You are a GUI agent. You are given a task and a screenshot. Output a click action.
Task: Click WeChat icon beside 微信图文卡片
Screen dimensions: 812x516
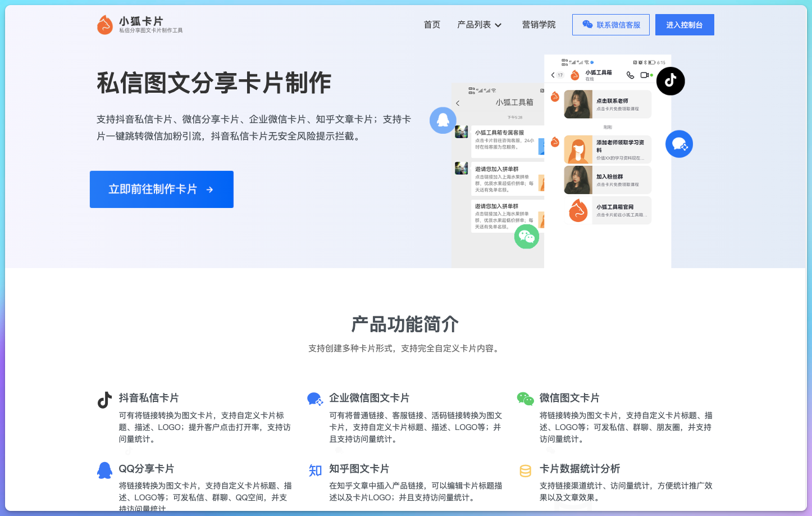pos(525,399)
